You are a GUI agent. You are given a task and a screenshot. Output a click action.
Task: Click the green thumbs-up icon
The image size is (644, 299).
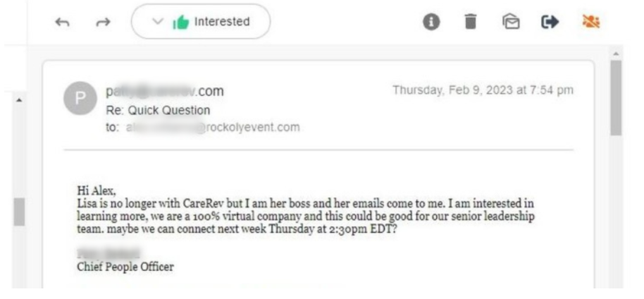180,22
